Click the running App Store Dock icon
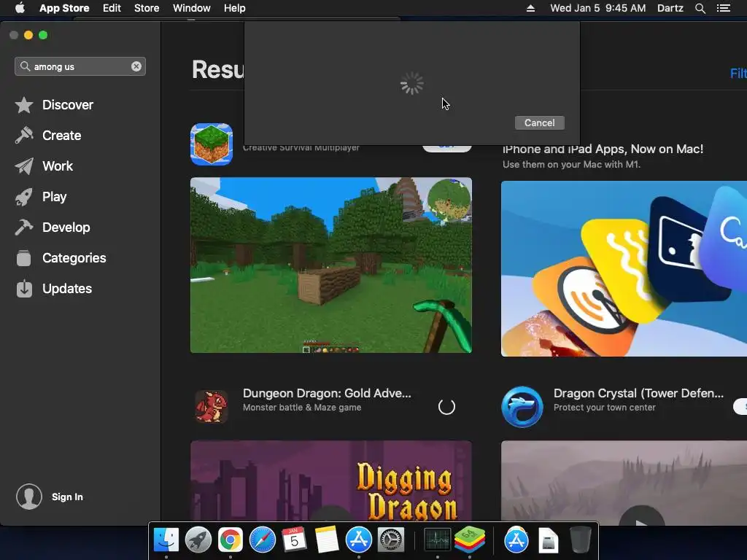 coord(359,540)
